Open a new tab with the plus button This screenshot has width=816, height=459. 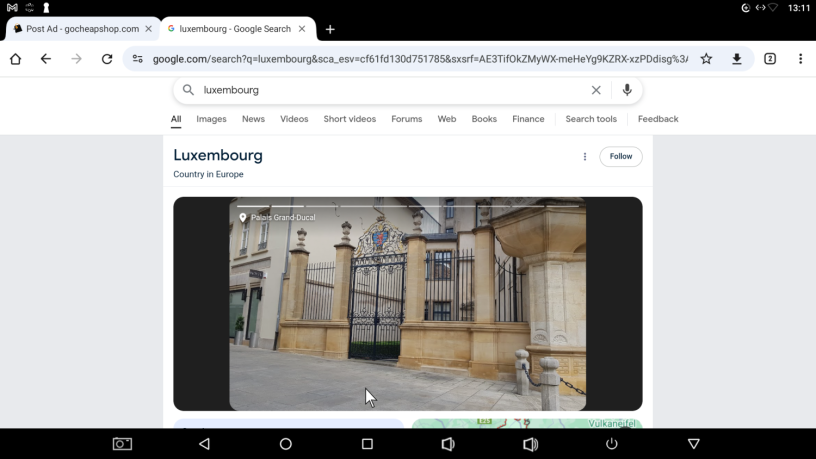click(330, 29)
